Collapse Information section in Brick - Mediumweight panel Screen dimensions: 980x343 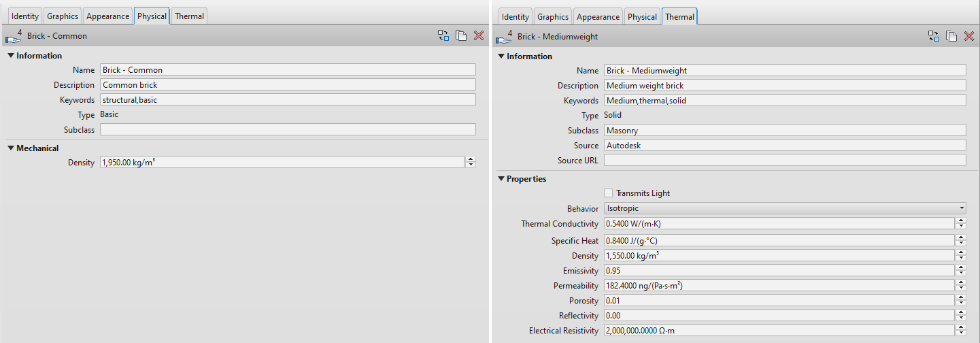coord(501,56)
